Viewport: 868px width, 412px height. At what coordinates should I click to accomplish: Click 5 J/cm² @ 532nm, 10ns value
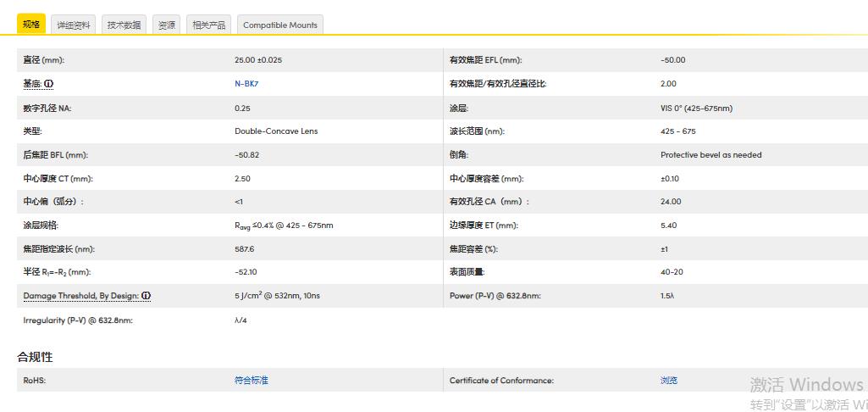click(278, 296)
